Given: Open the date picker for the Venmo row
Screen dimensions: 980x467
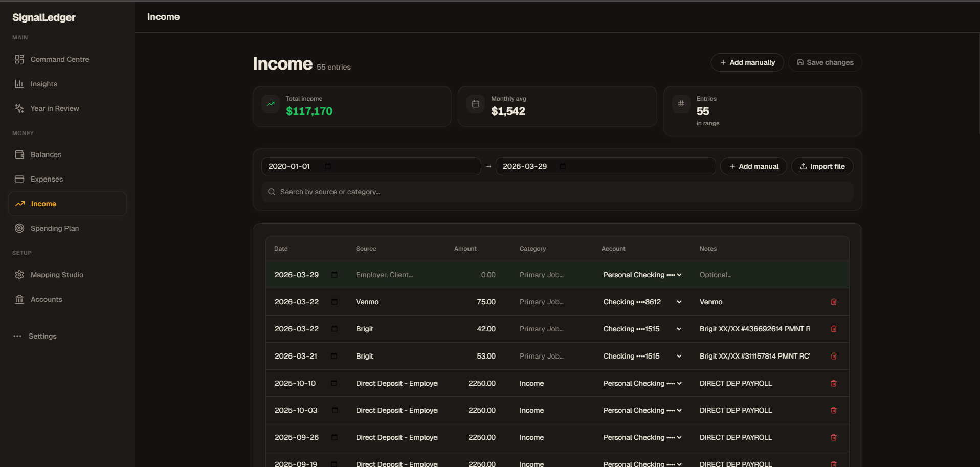Looking at the screenshot, I should [x=335, y=302].
